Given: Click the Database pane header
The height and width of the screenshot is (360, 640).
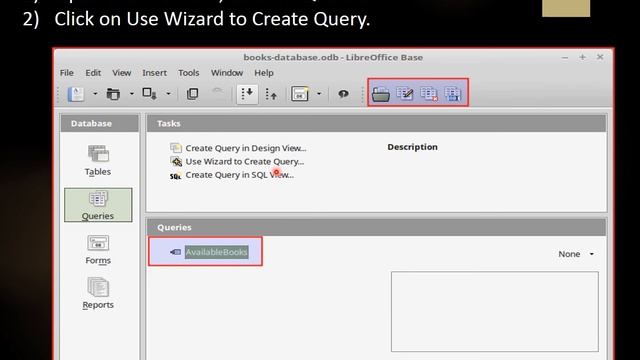Looking at the screenshot, I should pos(100,123).
